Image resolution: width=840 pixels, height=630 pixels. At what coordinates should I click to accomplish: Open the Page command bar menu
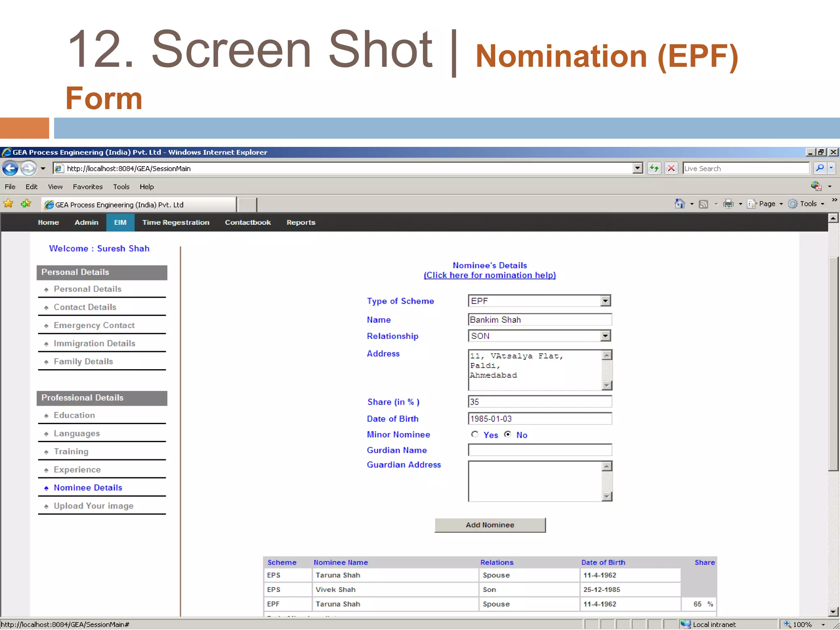765,203
